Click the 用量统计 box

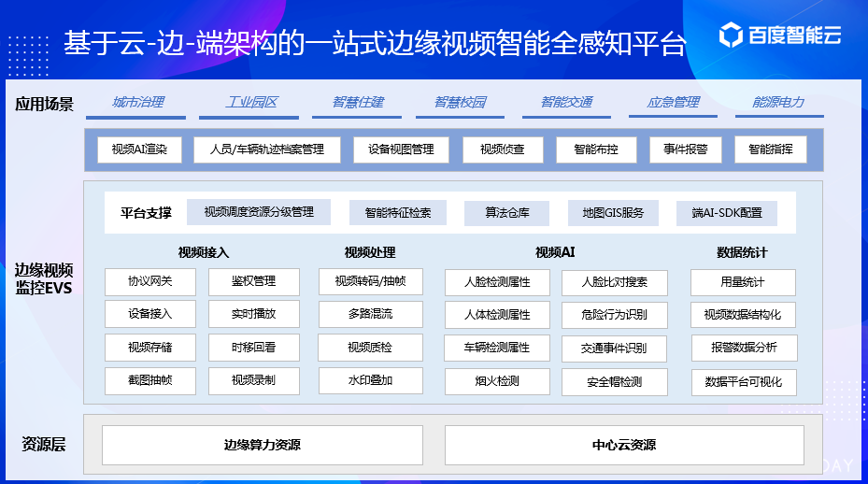(x=743, y=282)
